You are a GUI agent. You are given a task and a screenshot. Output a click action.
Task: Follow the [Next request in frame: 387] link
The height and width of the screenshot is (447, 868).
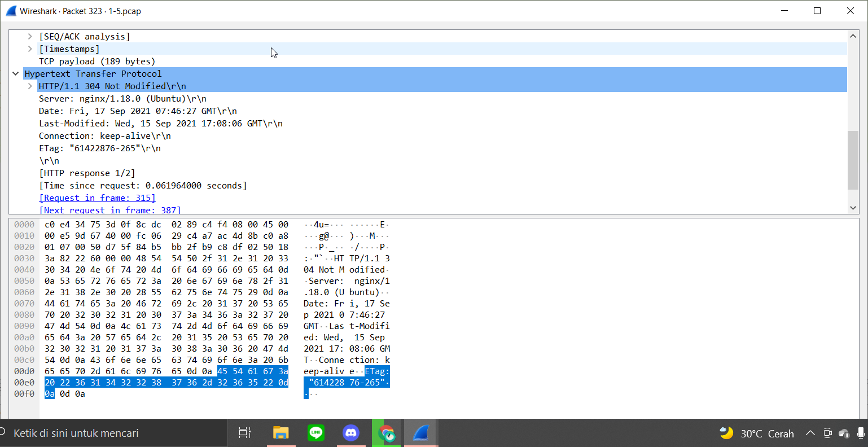click(109, 210)
